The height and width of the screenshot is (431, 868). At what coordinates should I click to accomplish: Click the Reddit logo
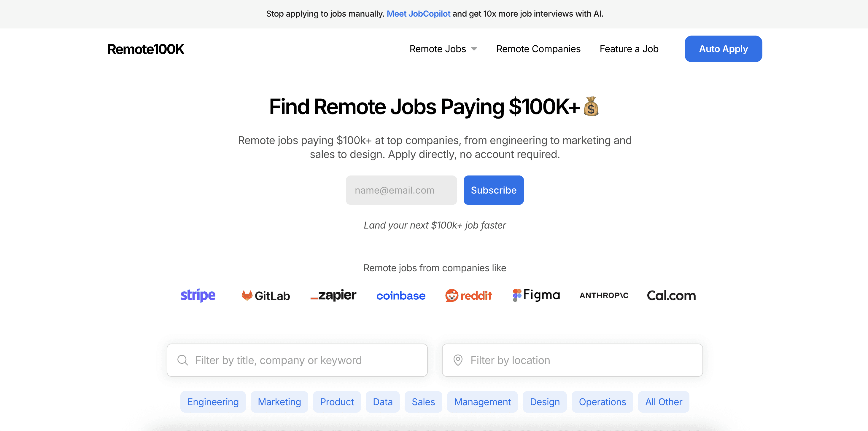[468, 295]
